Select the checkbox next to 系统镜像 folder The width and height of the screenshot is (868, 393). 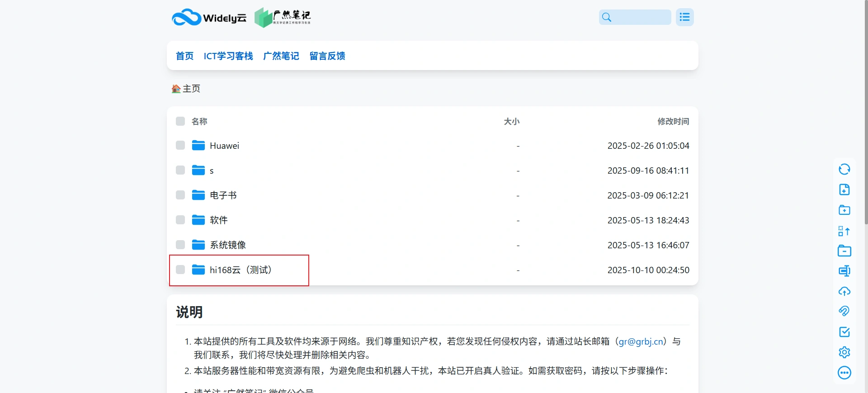(180, 245)
